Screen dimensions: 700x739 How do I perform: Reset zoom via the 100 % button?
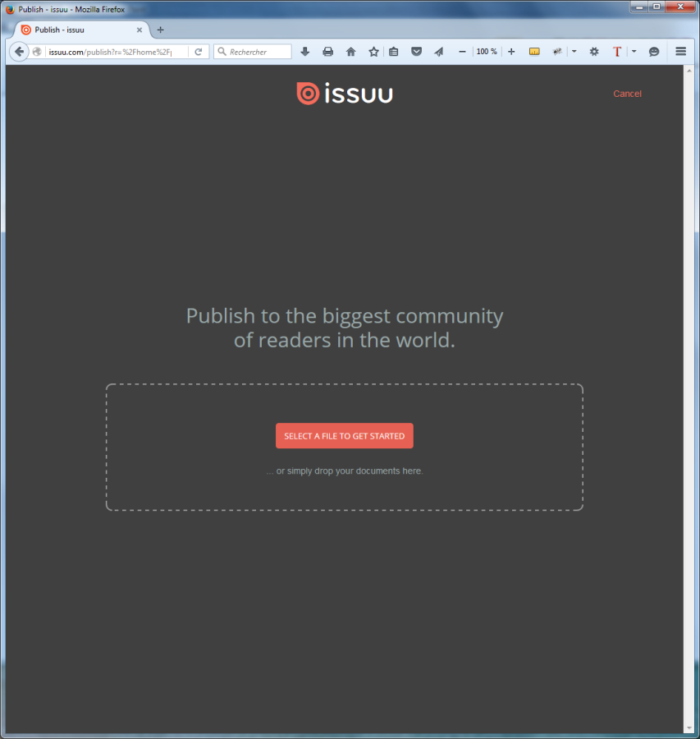click(x=487, y=52)
